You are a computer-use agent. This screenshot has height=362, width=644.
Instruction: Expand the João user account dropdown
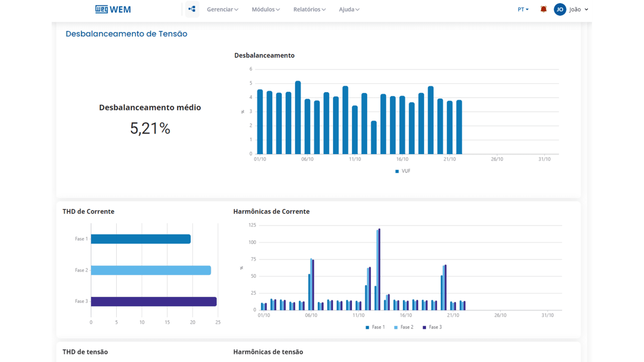point(579,9)
